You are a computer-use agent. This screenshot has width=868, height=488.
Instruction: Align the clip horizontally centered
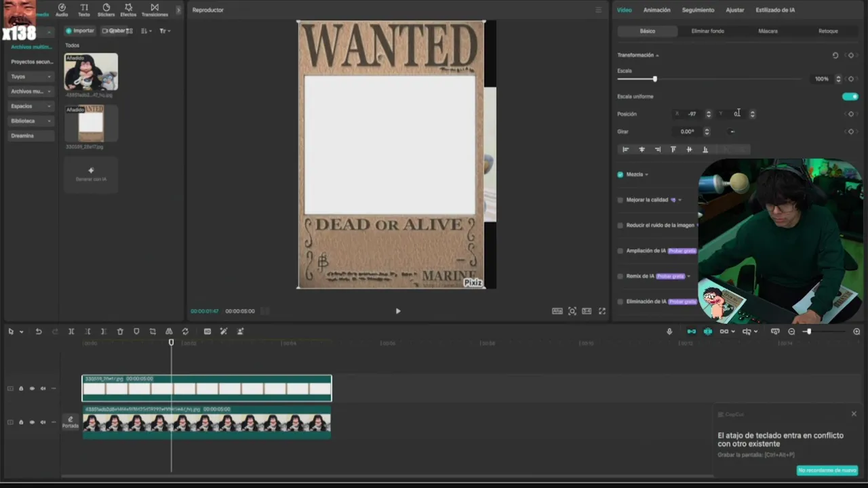point(642,150)
